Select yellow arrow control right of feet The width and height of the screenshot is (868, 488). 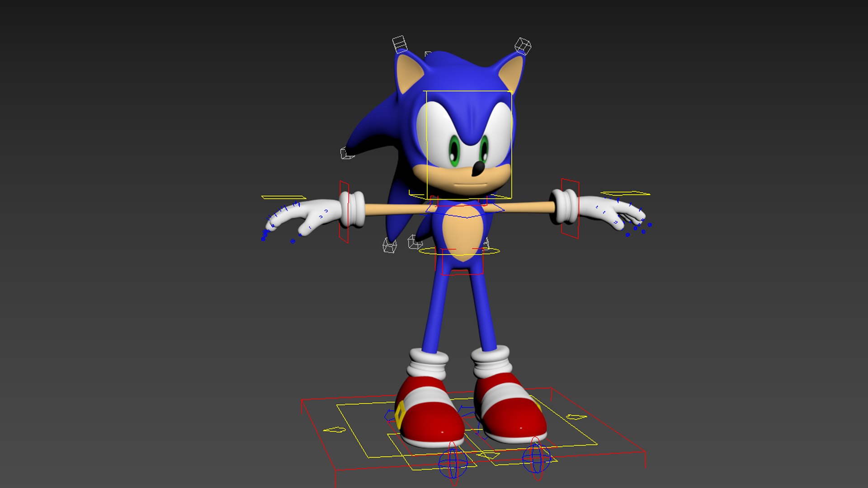[577, 417]
